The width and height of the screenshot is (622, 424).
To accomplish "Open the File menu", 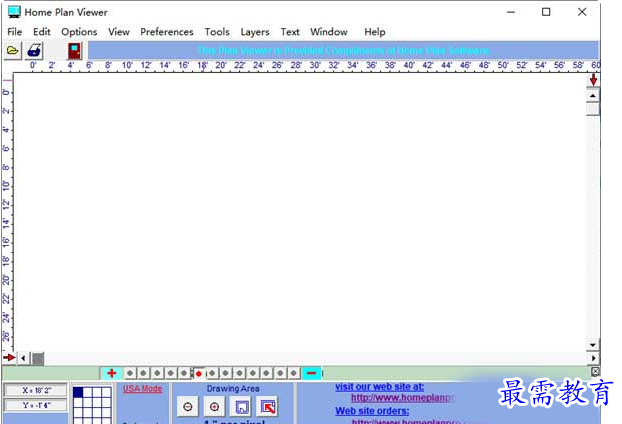I will (15, 32).
